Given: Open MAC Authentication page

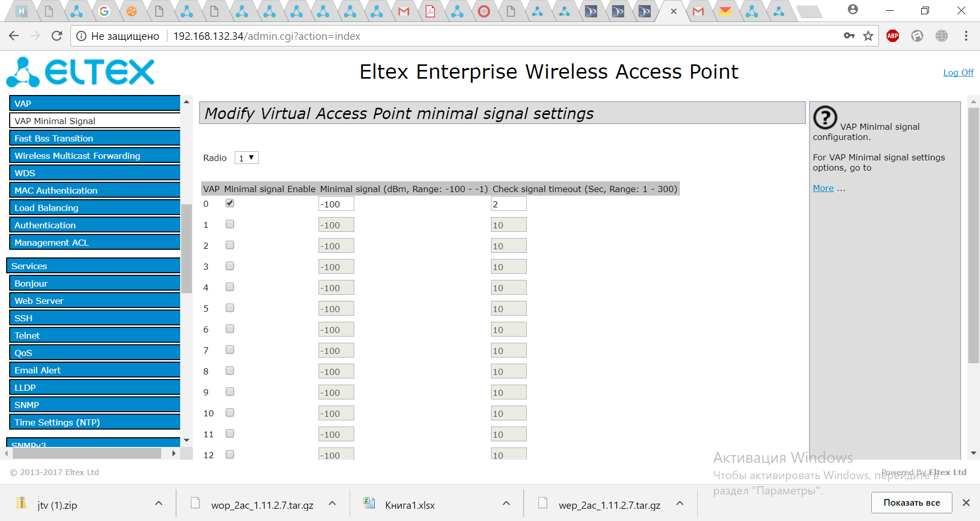Looking at the screenshot, I should tap(95, 191).
